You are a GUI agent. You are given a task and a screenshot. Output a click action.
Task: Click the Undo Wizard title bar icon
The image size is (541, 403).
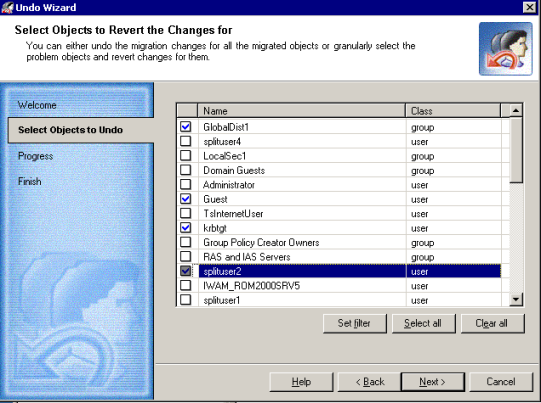tap(7, 7)
